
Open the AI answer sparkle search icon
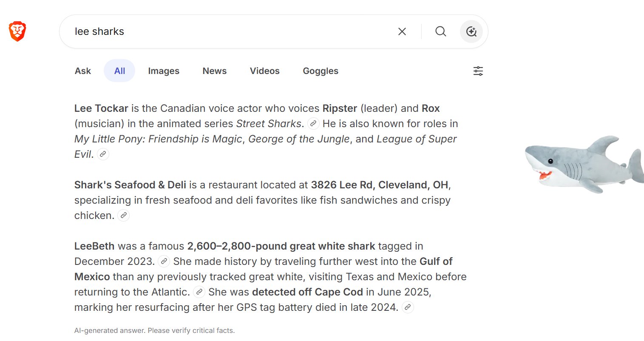[x=471, y=31]
